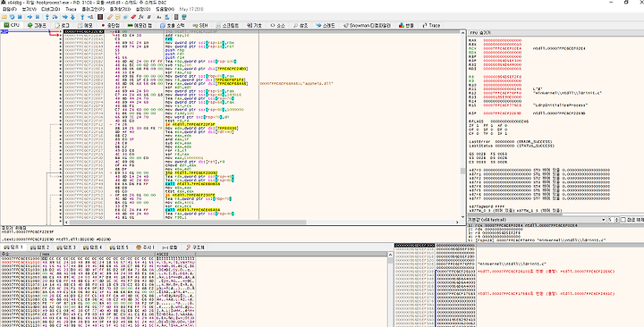Click the Check for updates globe icon
Viewport: 644px width, 327px height.
pyautogui.click(x=184, y=17)
